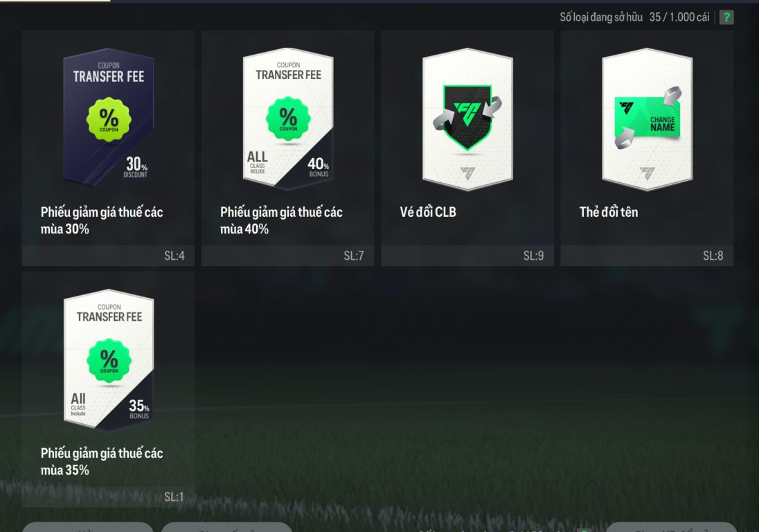
Task: Click the green % coupon badge on the 40% card
Action: [289, 118]
